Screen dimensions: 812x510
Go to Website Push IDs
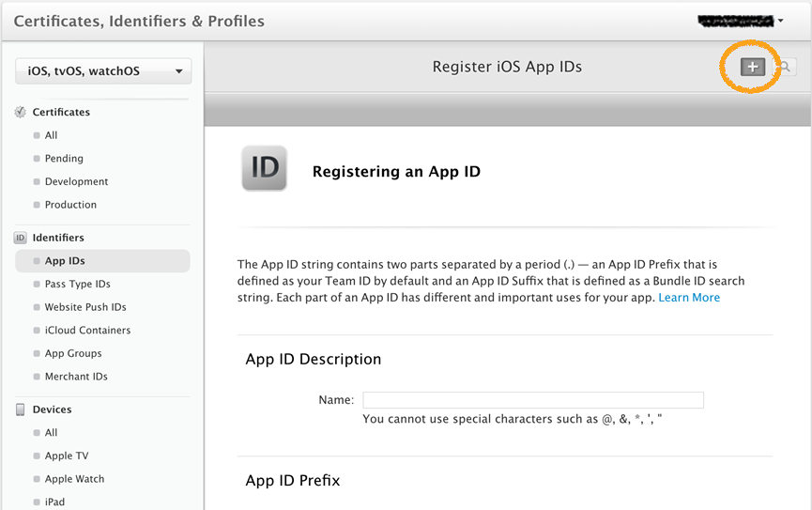(85, 307)
